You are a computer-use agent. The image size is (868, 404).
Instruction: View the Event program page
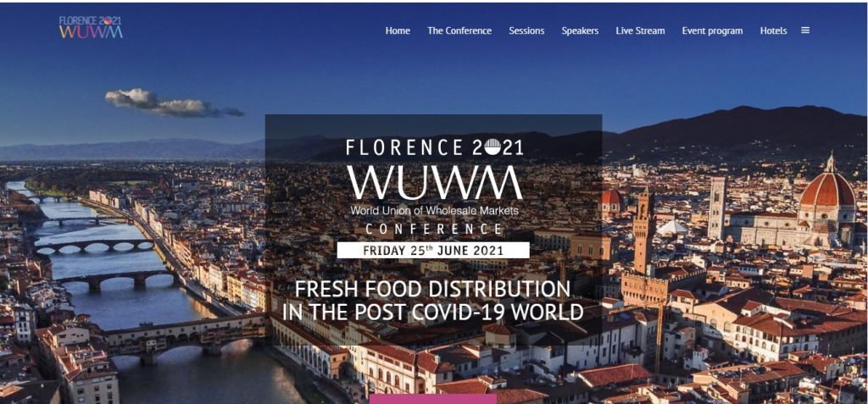click(712, 31)
